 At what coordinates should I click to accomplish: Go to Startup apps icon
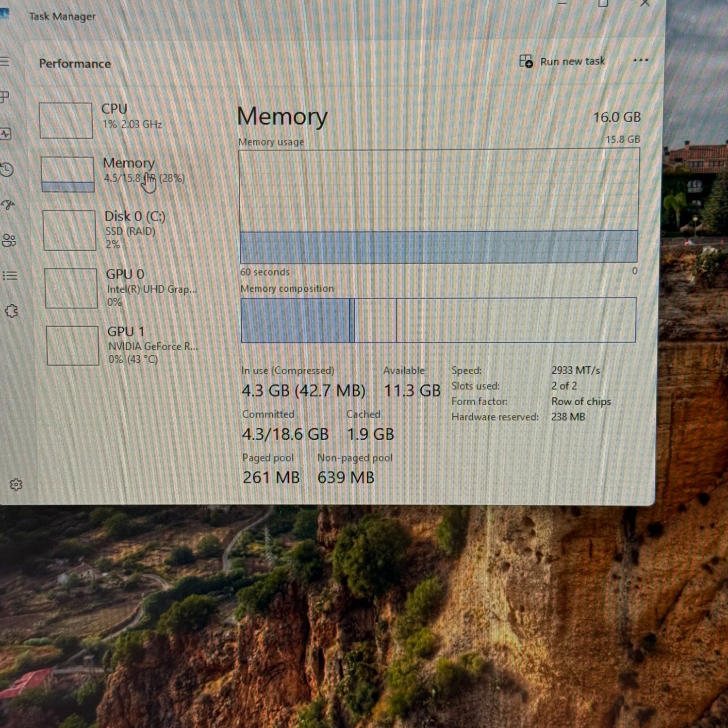tap(8, 205)
